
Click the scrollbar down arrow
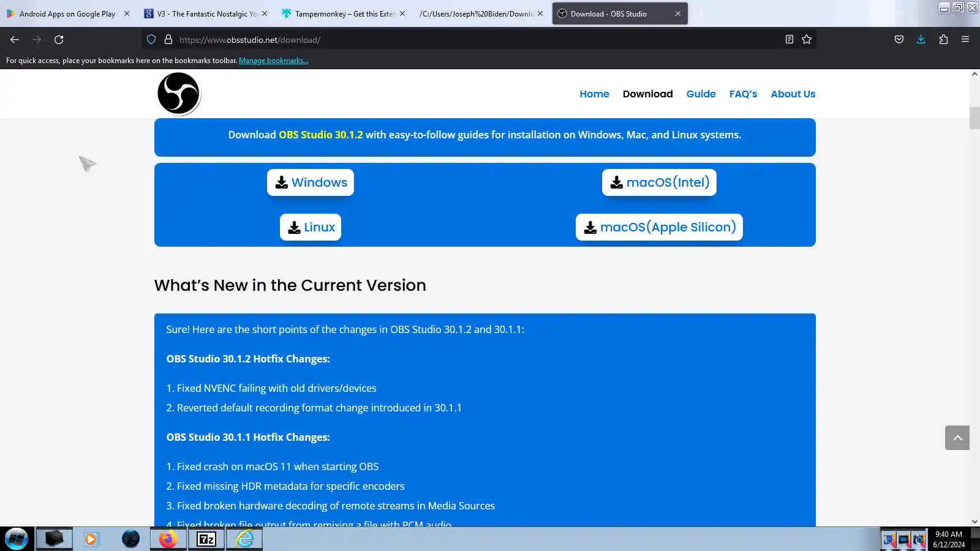pyautogui.click(x=974, y=522)
